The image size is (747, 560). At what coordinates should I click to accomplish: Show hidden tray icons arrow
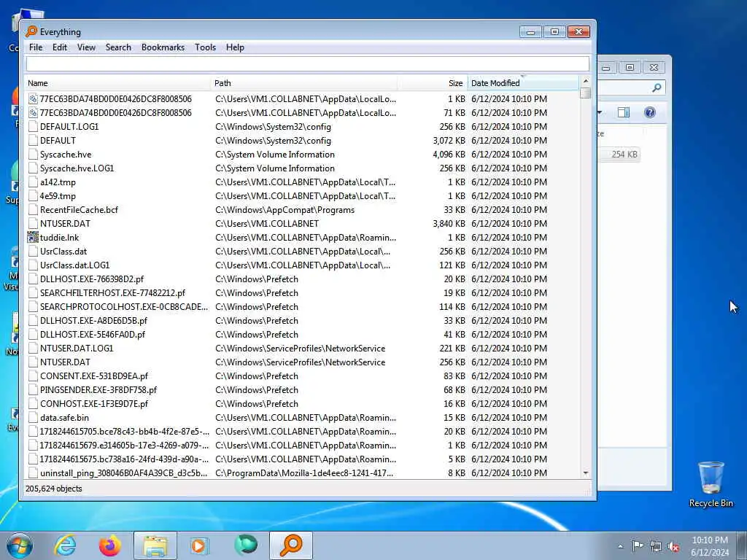tap(620, 546)
